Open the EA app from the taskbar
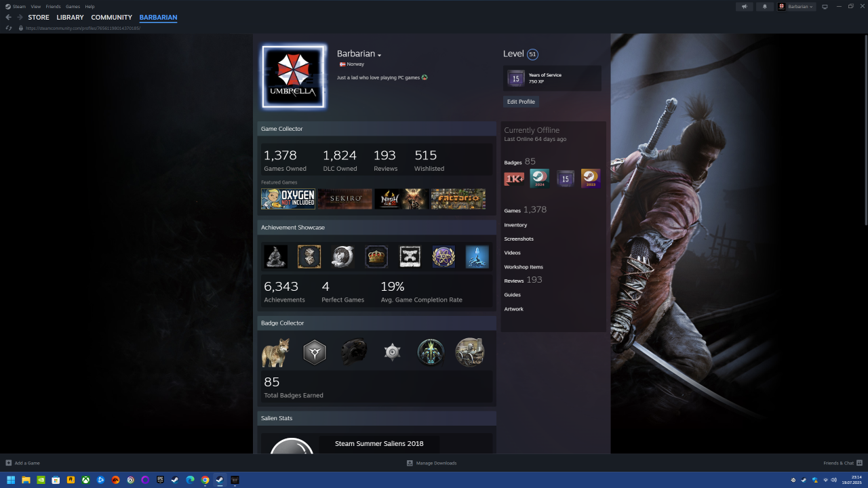This screenshot has width=868, height=488. coord(115,480)
